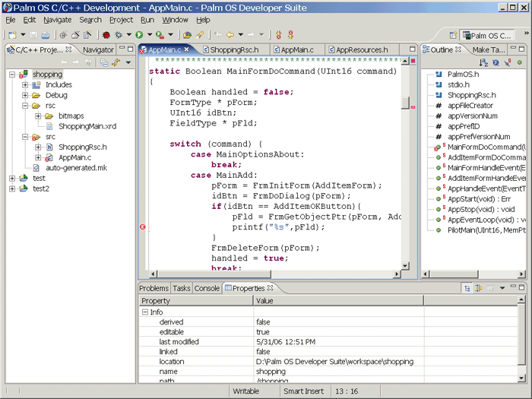Viewport: 532px width, 399px height.
Task: Open the Properties view menu arrow
Action: [x=502, y=288]
